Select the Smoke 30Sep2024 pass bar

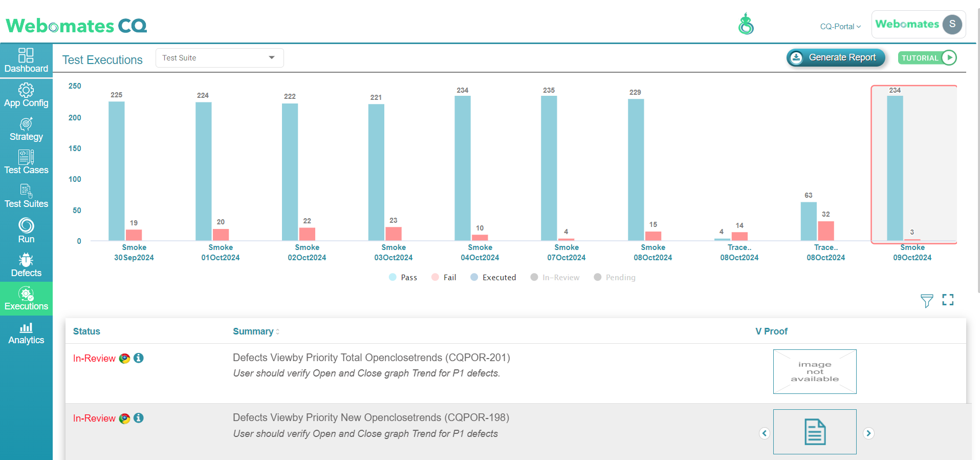(x=117, y=171)
